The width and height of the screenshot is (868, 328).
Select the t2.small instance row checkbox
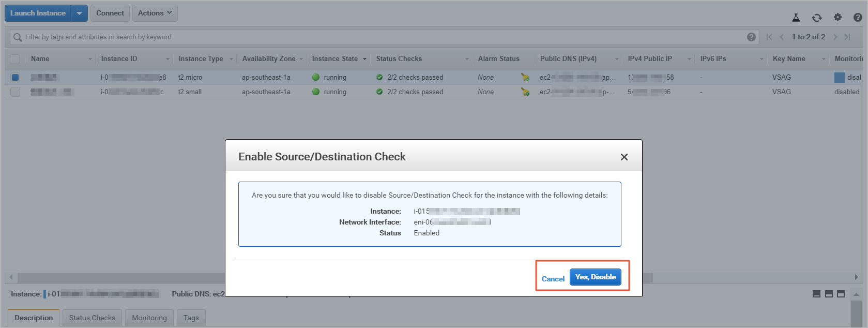pos(15,92)
